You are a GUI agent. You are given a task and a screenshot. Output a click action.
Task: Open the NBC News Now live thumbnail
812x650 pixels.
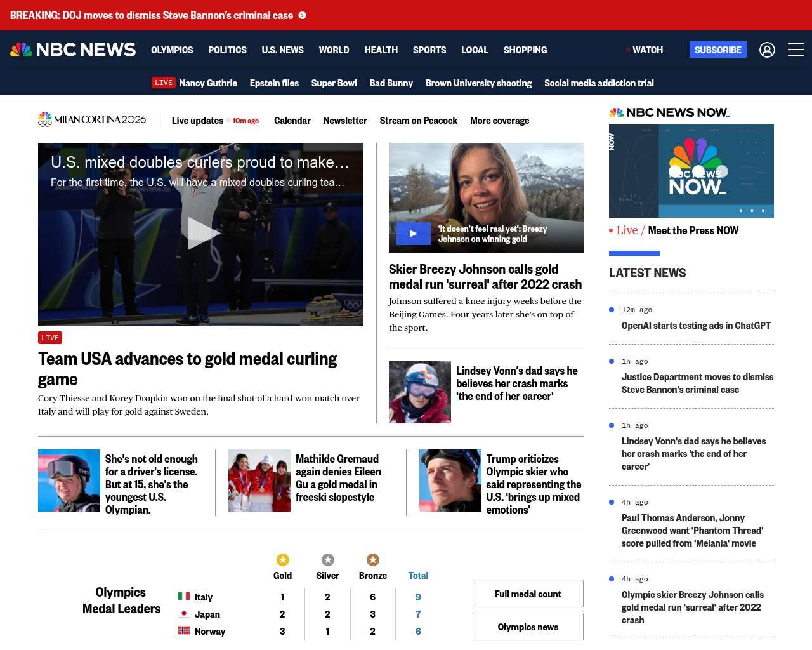(x=691, y=171)
